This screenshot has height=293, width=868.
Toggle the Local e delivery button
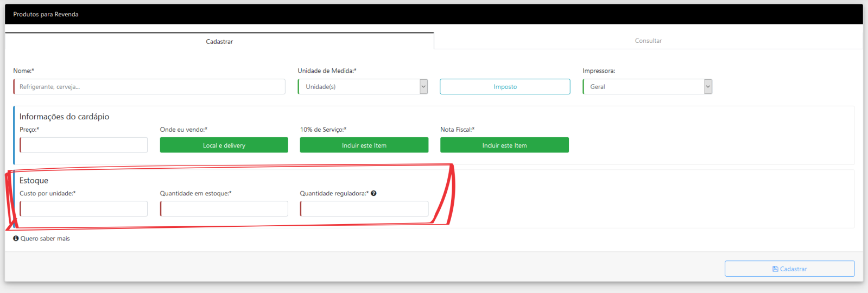pyautogui.click(x=224, y=145)
